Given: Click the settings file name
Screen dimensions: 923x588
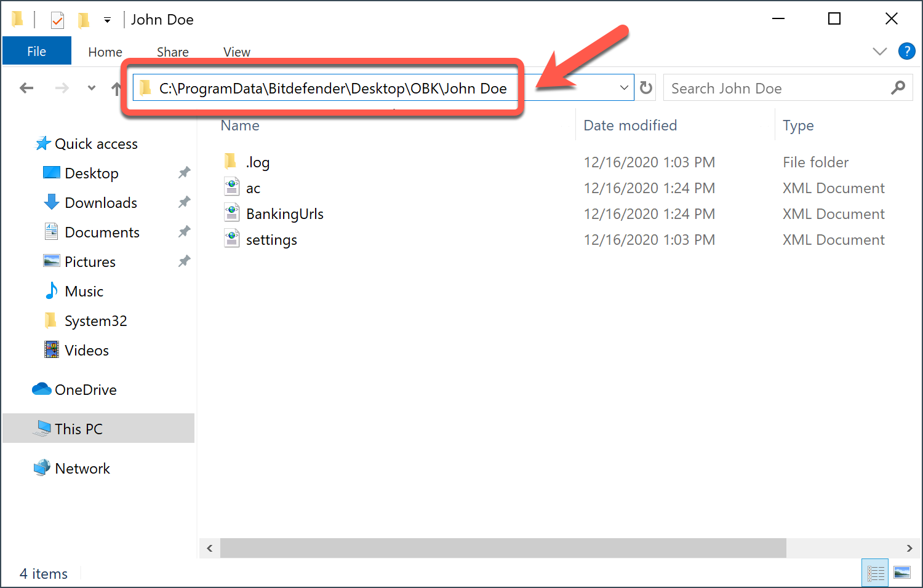Looking at the screenshot, I should point(271,240).
